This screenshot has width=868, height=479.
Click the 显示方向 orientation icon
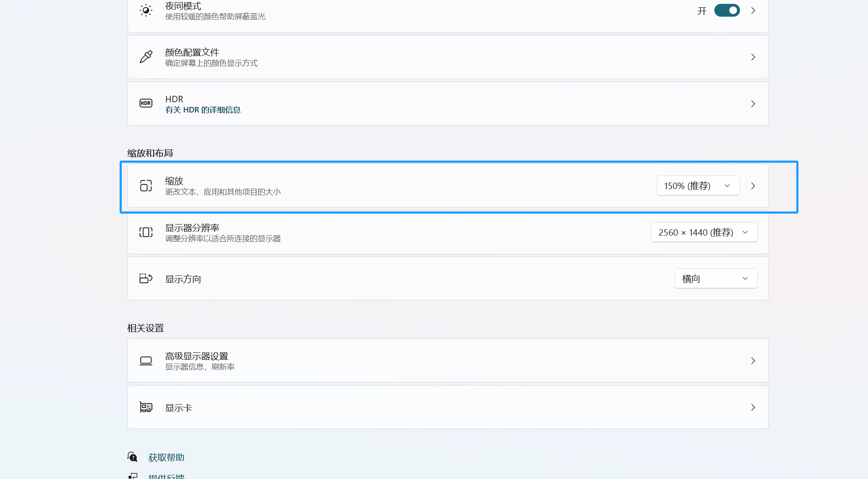pos(146,278)
